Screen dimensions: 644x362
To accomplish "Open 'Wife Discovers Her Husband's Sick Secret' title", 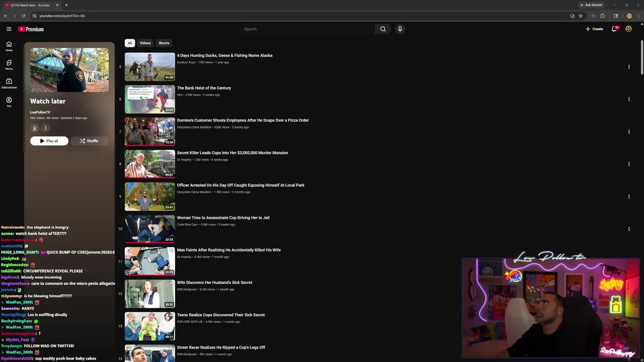I will point(214,283).
